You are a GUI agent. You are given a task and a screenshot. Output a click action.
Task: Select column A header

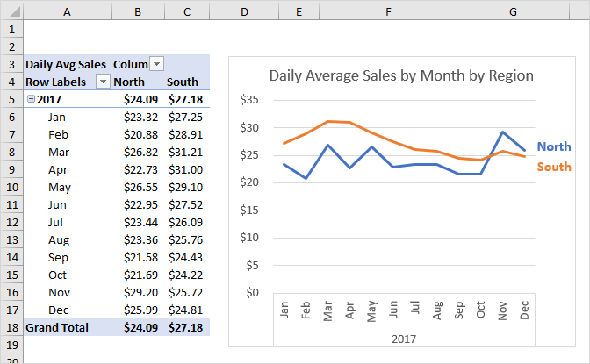[x=67, y=11]
